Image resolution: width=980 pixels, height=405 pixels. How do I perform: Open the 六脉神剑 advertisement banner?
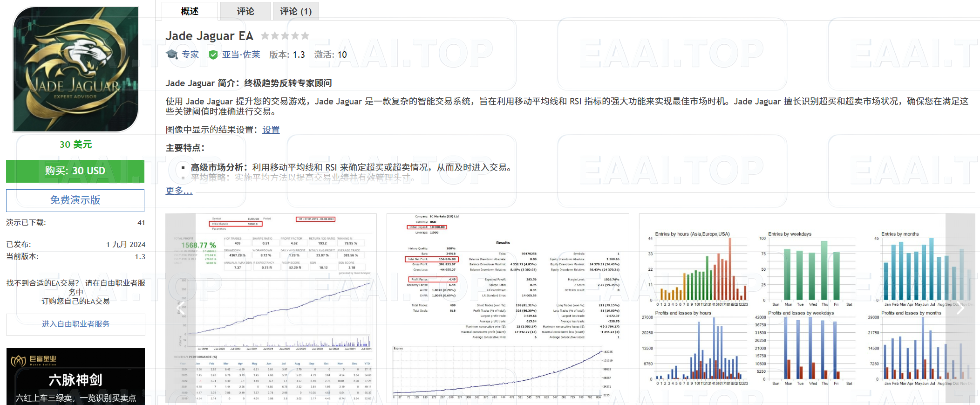tap(75, 377)
